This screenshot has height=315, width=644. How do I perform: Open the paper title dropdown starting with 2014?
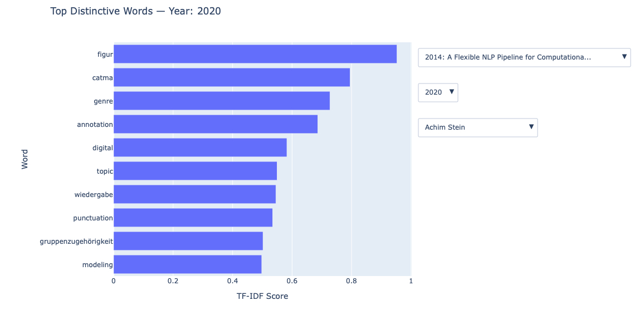click(524, 57)
